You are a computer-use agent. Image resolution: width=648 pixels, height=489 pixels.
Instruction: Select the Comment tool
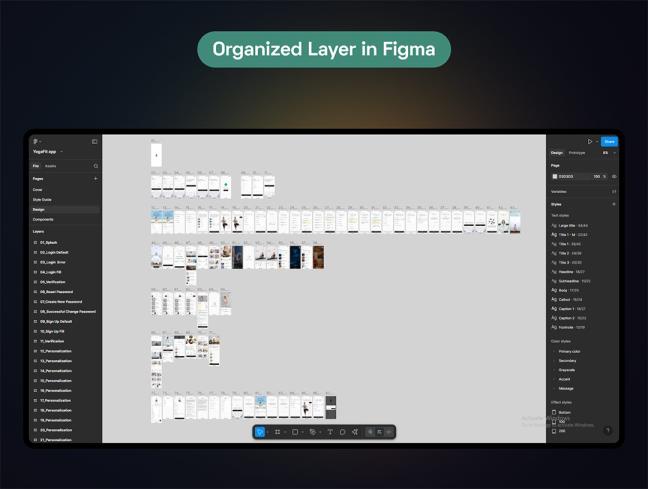click(x=342, y=432)
